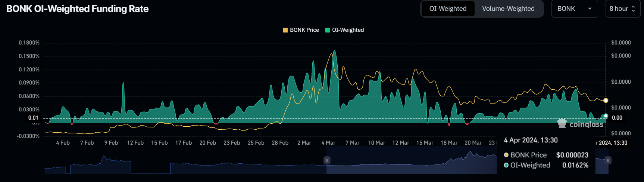The width and height of the screenshot is (644, 182).
Task: Click the tooltip timestamp 4 Apr 2024, 13:30
Action: coord(531,140)
